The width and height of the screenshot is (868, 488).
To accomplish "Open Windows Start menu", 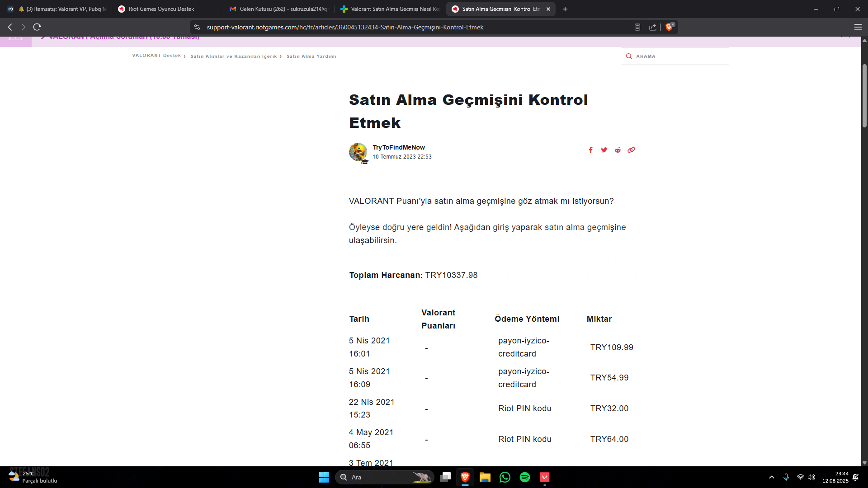I will click(x=324, y=477).
